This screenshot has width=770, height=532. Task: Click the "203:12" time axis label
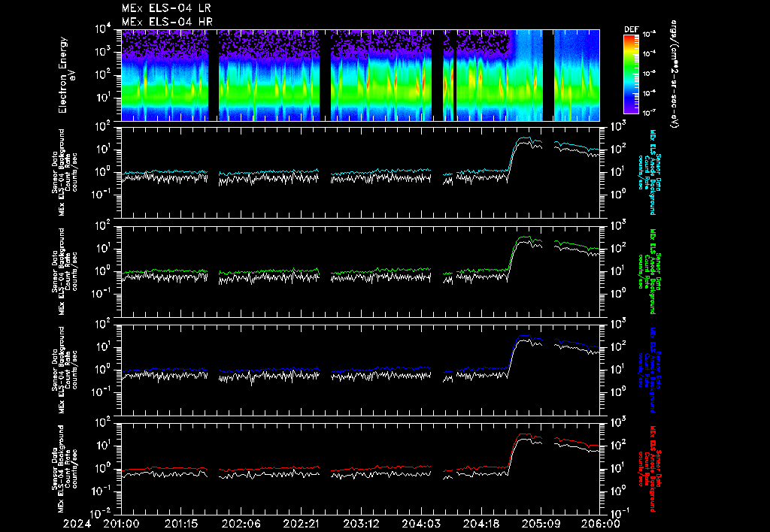point(361,524)
